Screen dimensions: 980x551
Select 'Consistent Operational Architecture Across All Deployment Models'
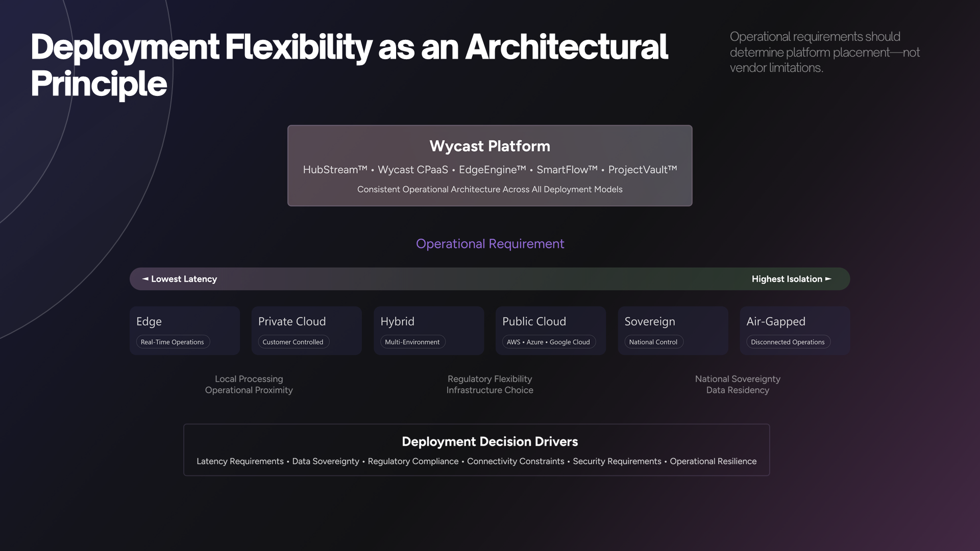(x=489, y=189)
